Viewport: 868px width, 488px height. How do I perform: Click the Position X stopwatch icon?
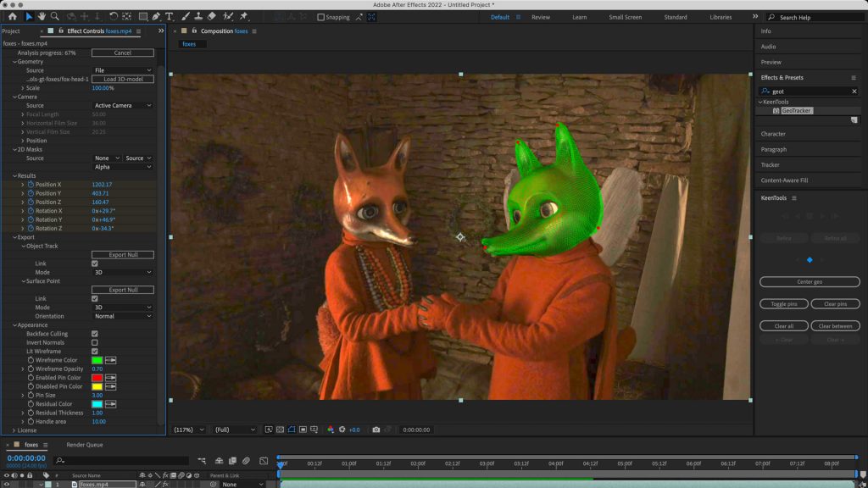[31, 184]
